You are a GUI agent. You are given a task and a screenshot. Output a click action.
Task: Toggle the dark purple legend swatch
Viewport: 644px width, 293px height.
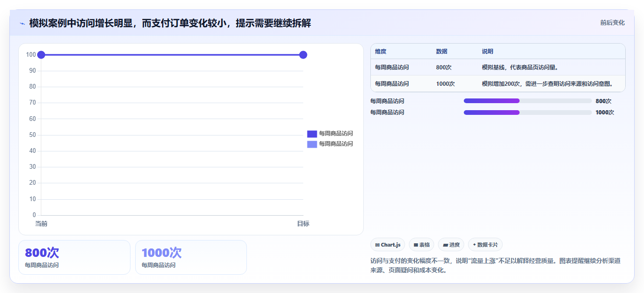point(312,134)
